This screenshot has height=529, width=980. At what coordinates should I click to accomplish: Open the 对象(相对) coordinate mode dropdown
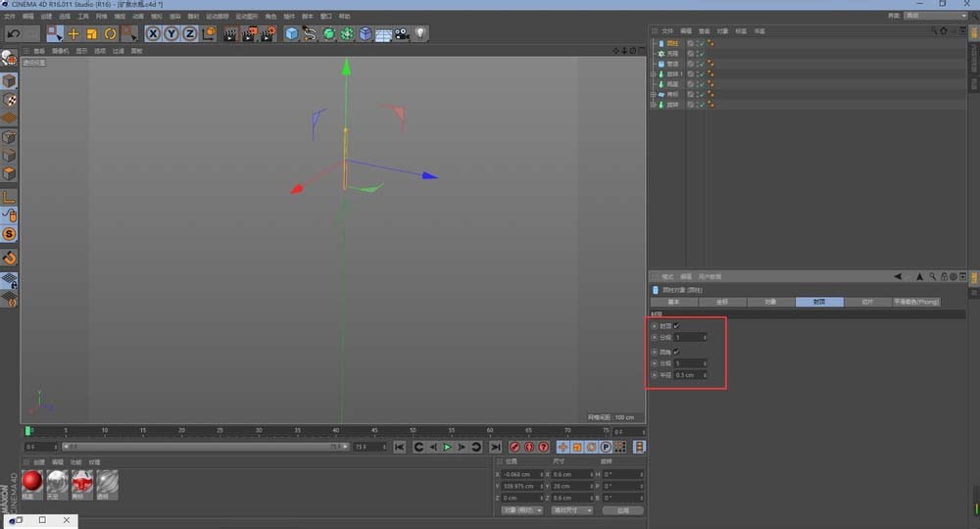coord(521,510)
